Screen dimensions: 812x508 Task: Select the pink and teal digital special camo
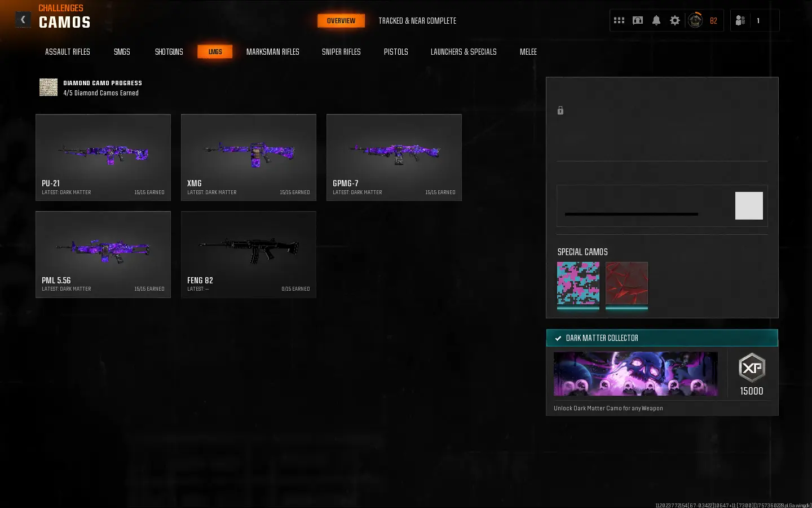pyautogui.click(x=578, y=283)
